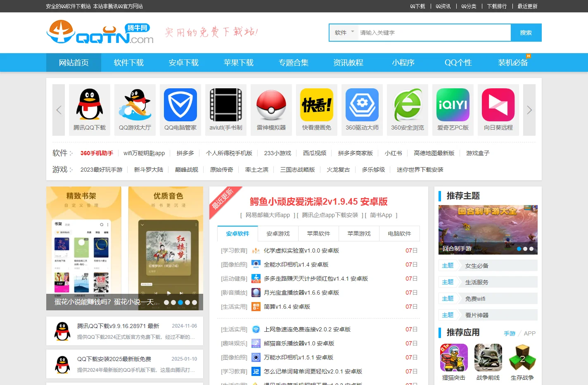The height and width of the screenshot is (385, 588).
Task: Switch recommended apps to APP
Action: tap(530, 333)
